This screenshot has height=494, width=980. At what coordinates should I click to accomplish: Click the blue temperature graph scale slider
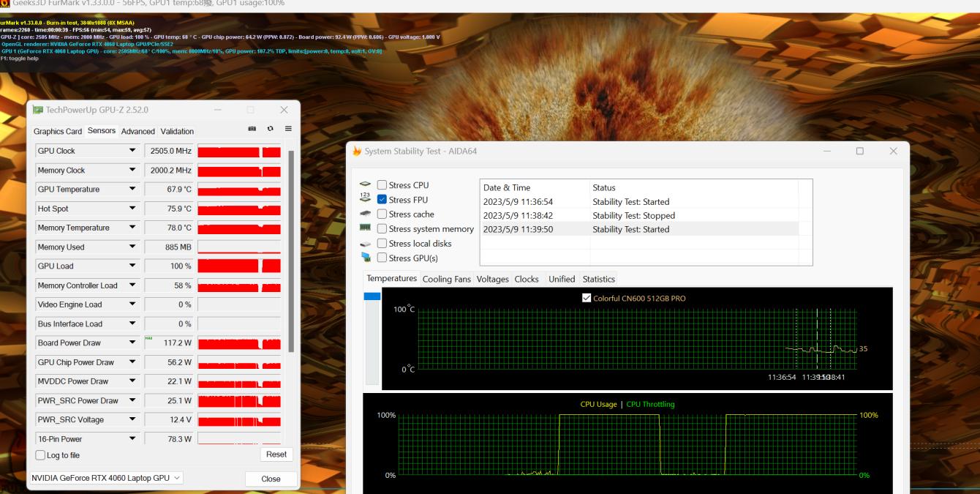pos(372,296)
